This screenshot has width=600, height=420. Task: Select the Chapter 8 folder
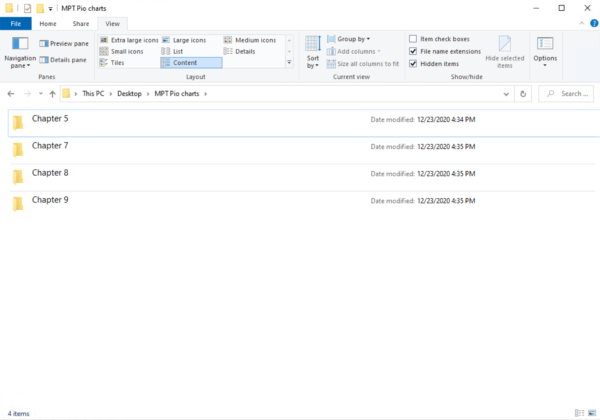click(x=50, y=173)
